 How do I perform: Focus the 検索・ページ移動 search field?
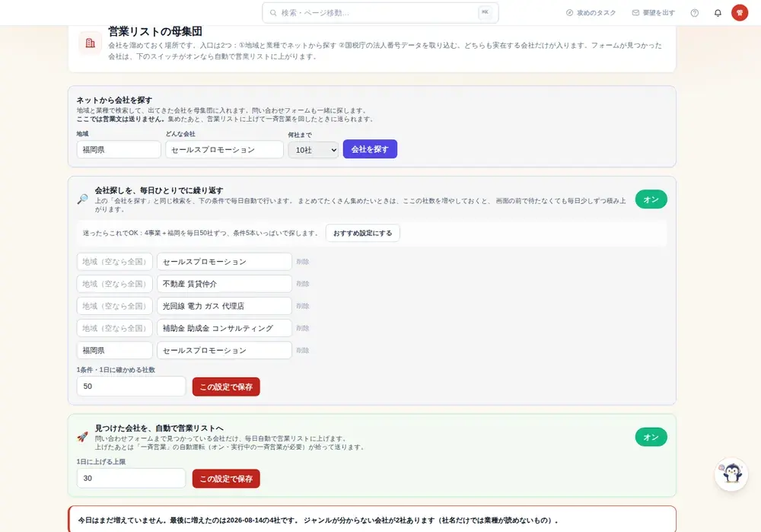(380, 13)
